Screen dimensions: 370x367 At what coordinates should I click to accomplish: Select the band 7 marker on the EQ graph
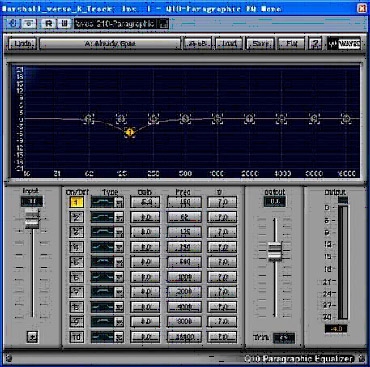click(x=250, y=119)
